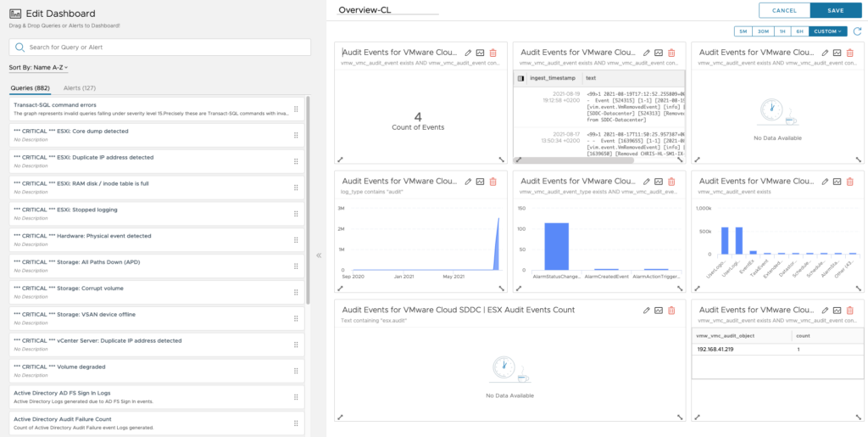
Task: Open chart type for ingest_timestamp table widget
Action: point(658,53)
